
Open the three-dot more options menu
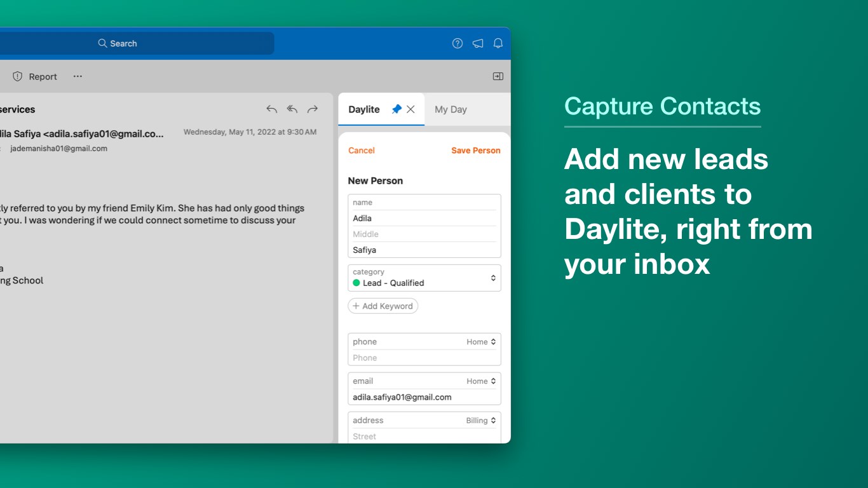point(78,76)
